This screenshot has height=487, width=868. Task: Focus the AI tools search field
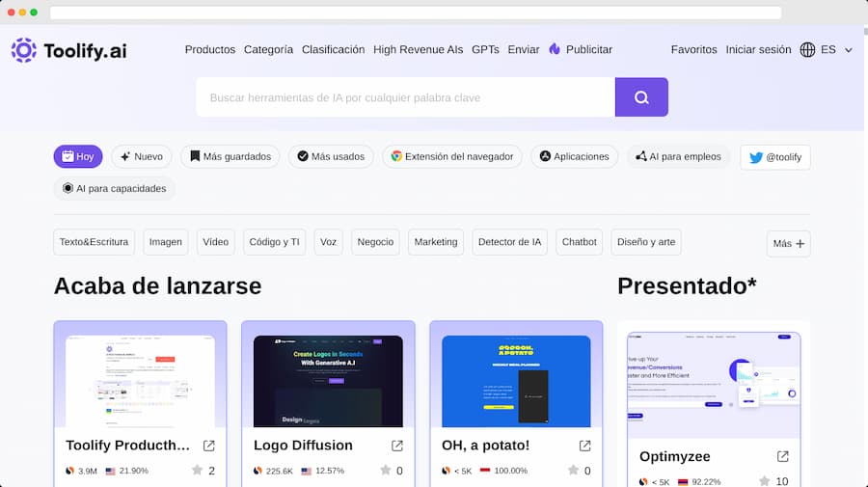coord(406,97)
